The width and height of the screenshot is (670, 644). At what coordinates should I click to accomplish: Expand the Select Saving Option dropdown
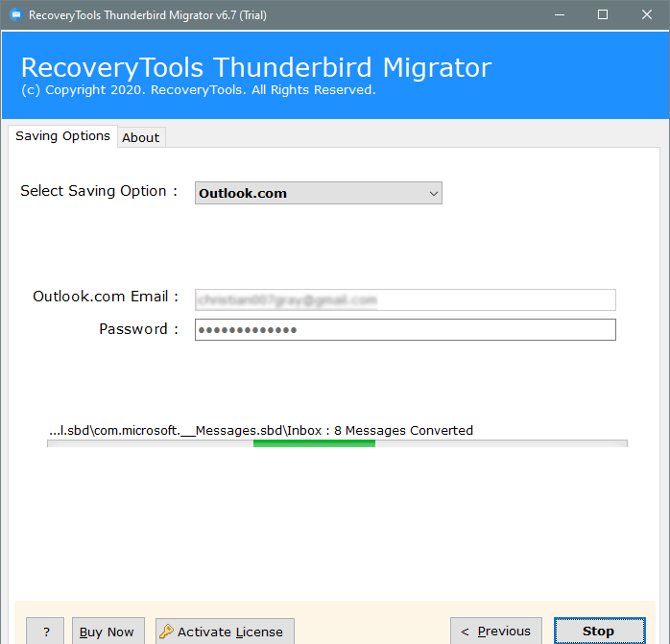[x=319, y=193]
